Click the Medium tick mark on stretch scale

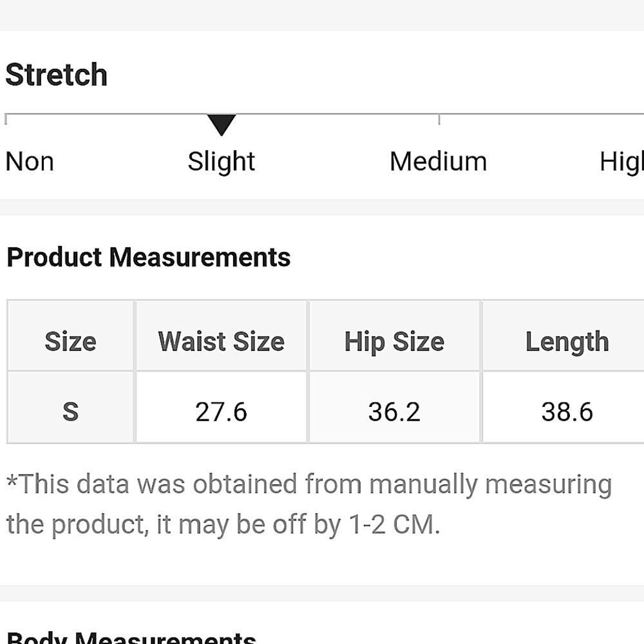point(439,120)
